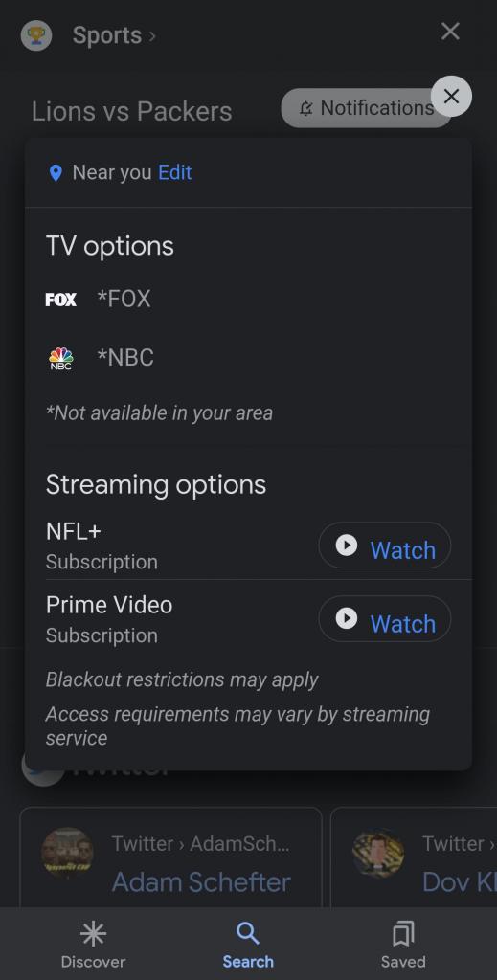This screenshot has height=980, width=497.
Task: Watch on Prime Video
Action: (x=384, y=619)
